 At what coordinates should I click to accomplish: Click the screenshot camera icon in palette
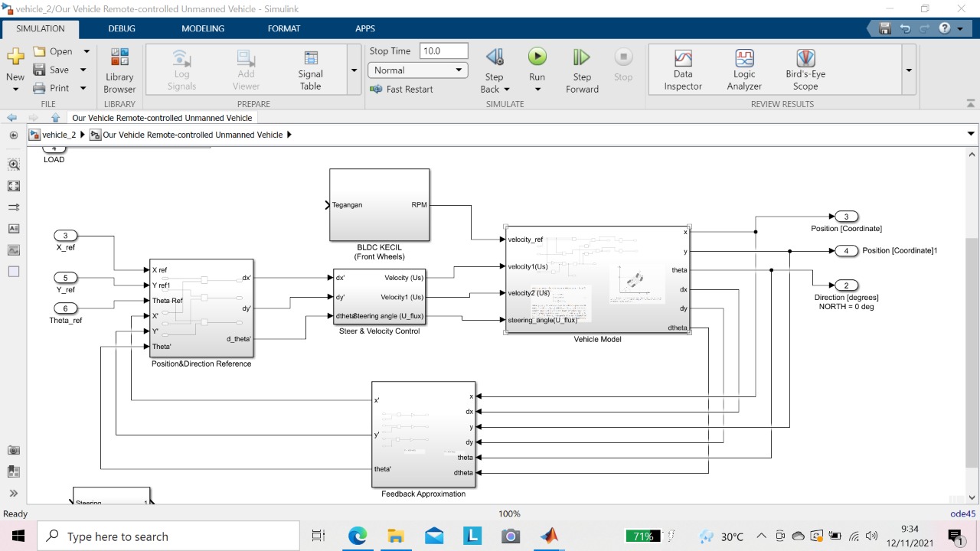coord(14,450)
